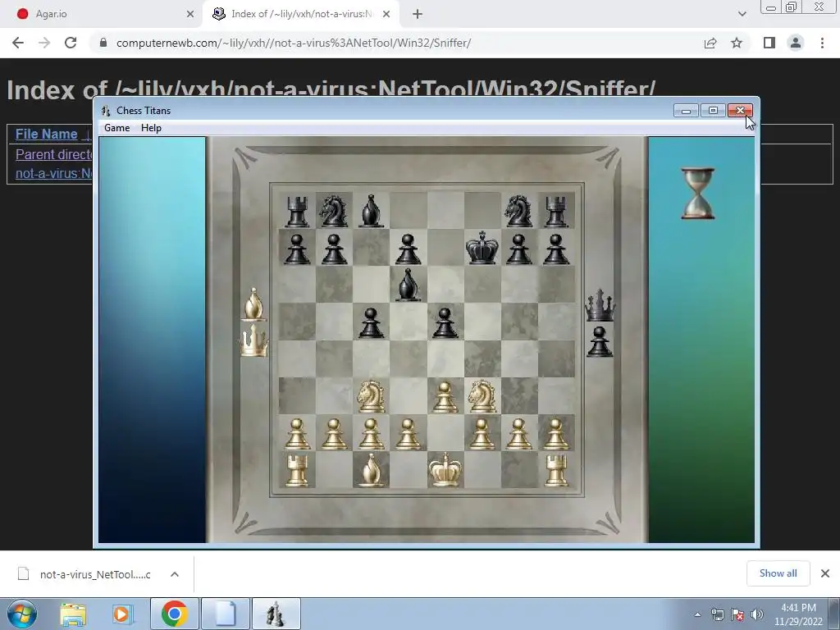Image resolution: width=840 pixels, height=630 pixels.
Task: Click the captured black queen beside board
Action: click(600, 305)
